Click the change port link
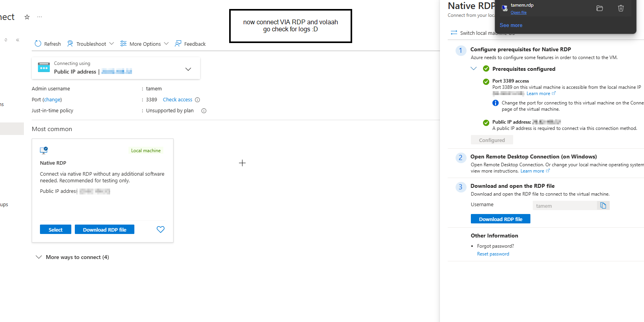644x322 pixels. pyautogui.click(x=52, y=100)
